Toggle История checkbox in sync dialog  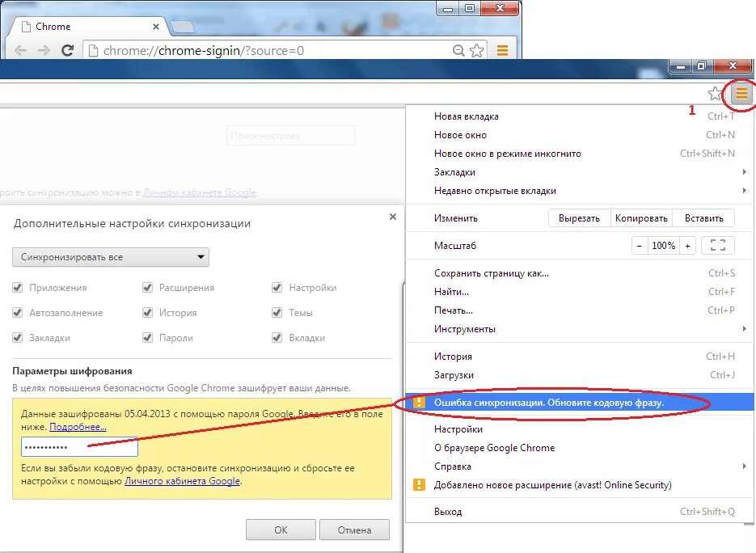point(147,312)
